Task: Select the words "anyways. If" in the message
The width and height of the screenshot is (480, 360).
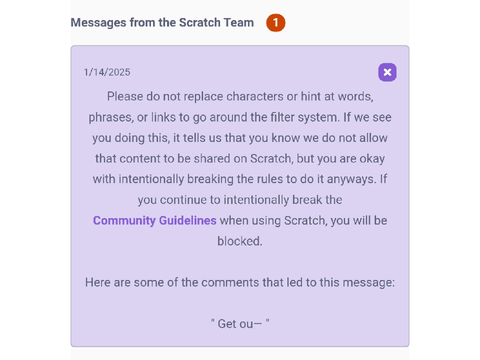Action: 357,179
